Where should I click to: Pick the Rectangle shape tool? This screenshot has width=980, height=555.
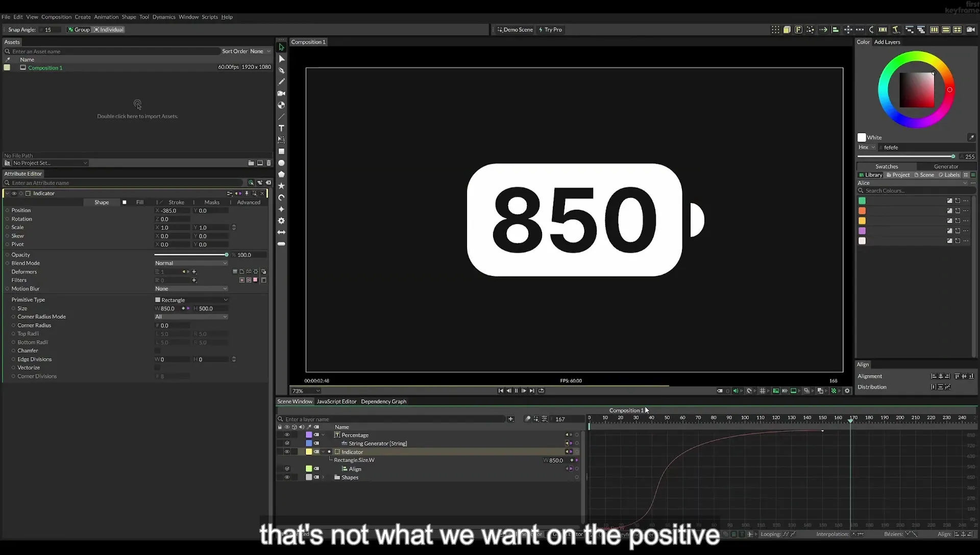[x=281, y=152]
